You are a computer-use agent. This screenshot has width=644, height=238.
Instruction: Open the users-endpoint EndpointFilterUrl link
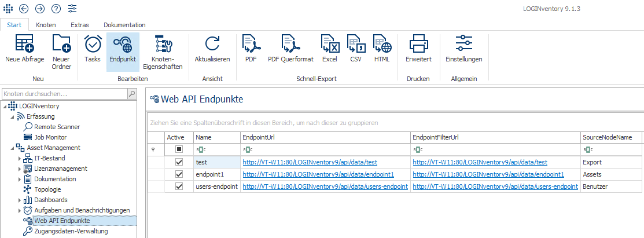click(495, 186)
